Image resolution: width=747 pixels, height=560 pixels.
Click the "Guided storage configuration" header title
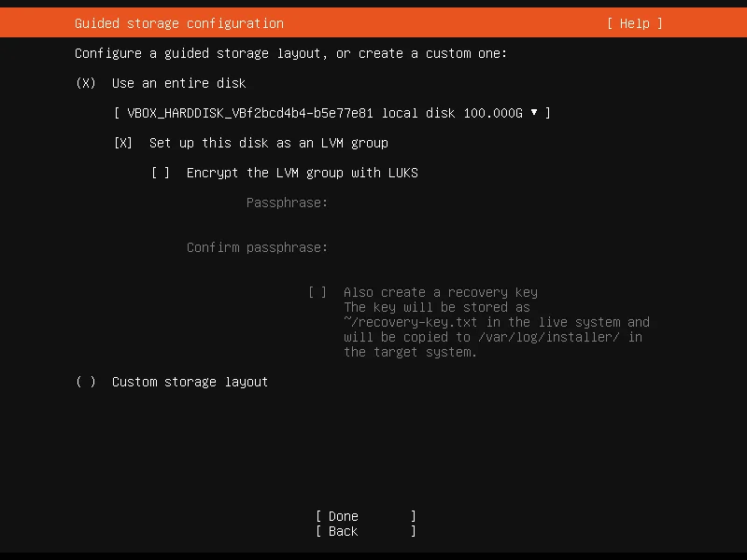[x=179, y=23]
